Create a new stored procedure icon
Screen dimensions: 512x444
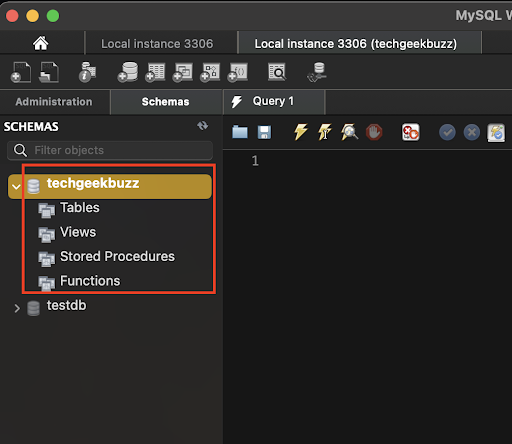point(210,72)
